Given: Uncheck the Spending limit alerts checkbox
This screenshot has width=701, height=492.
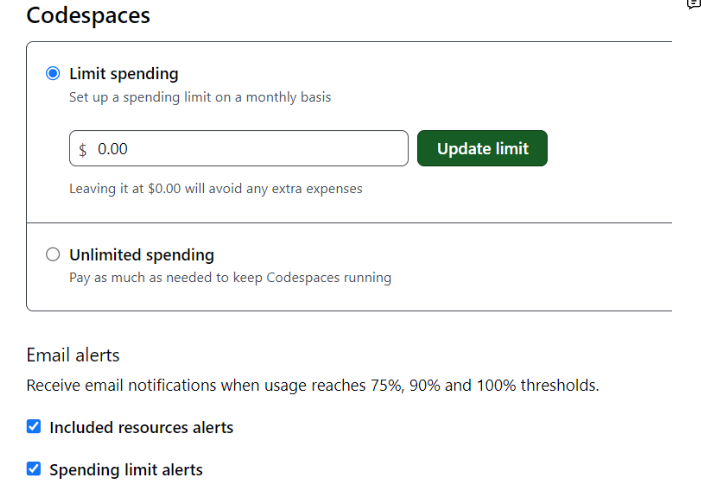Looking at the screenshot, I should tap(34, 469).
